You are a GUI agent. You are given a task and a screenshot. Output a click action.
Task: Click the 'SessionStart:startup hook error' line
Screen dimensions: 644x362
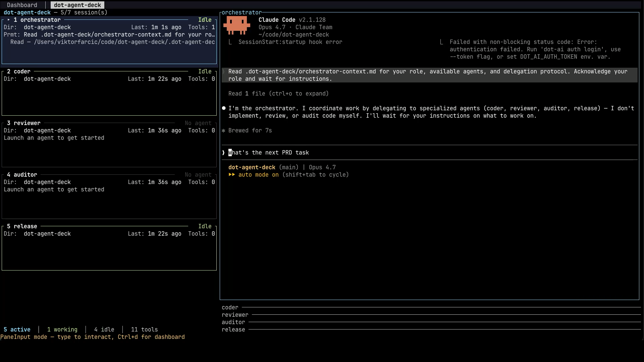[290, 42]
